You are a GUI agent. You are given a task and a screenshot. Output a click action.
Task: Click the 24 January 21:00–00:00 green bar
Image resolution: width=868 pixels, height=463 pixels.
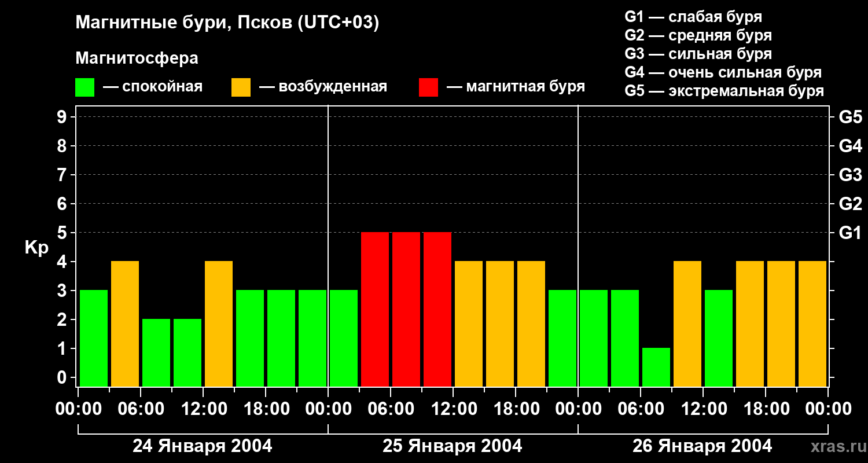pos(312,338)
